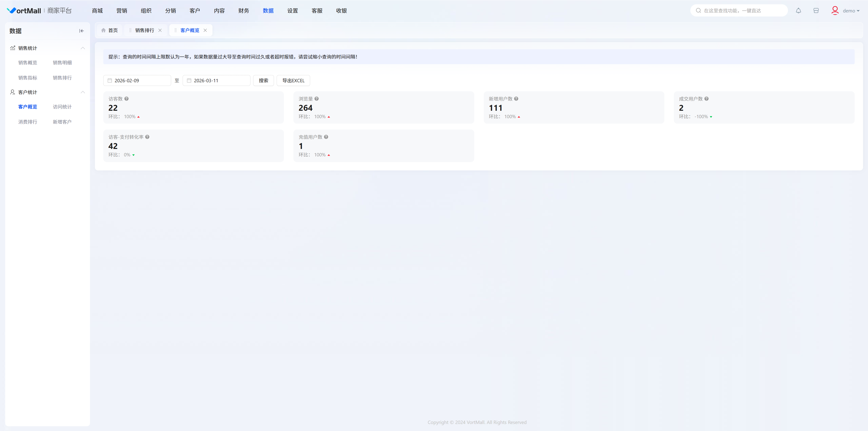
Task: Click help icon beside 访客-支付转化率
Action: [x=147, y=137]
